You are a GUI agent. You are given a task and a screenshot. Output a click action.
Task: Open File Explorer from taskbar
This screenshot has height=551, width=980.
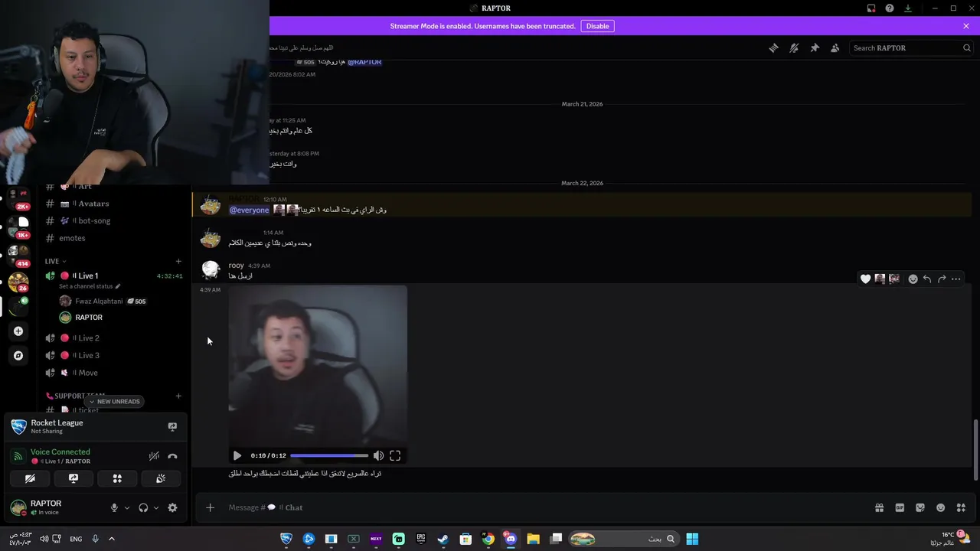534,539
